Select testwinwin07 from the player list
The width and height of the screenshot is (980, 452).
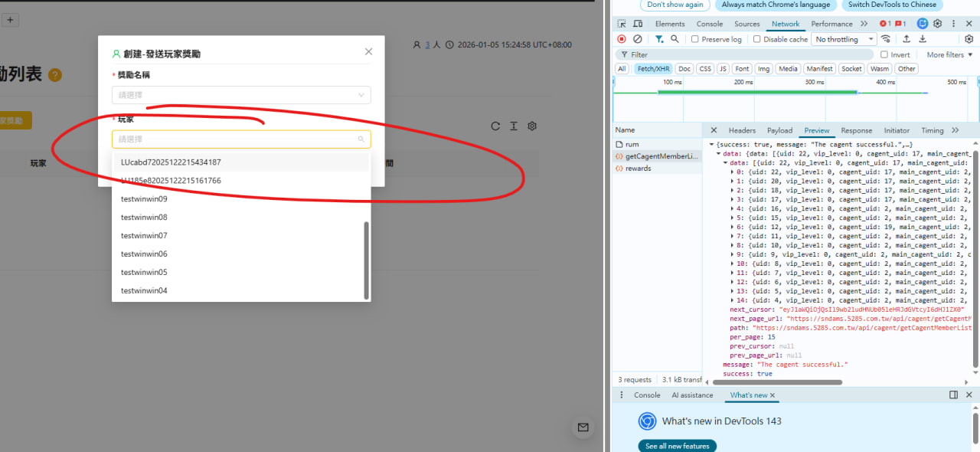coord(144,235)
